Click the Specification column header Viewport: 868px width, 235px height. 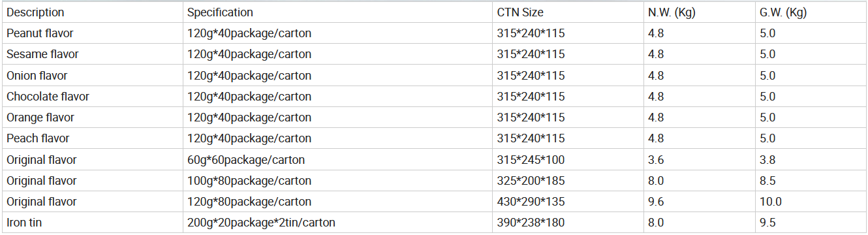(x=337, y=12)
